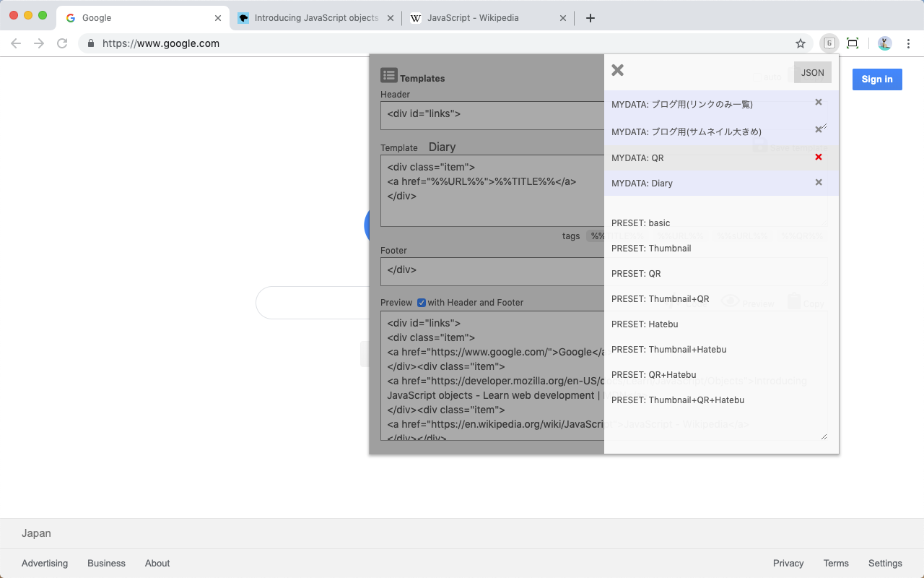This screenshot has height=578, width=924.
Task: Open the screen capture extension icon
Action: [853, 43]
